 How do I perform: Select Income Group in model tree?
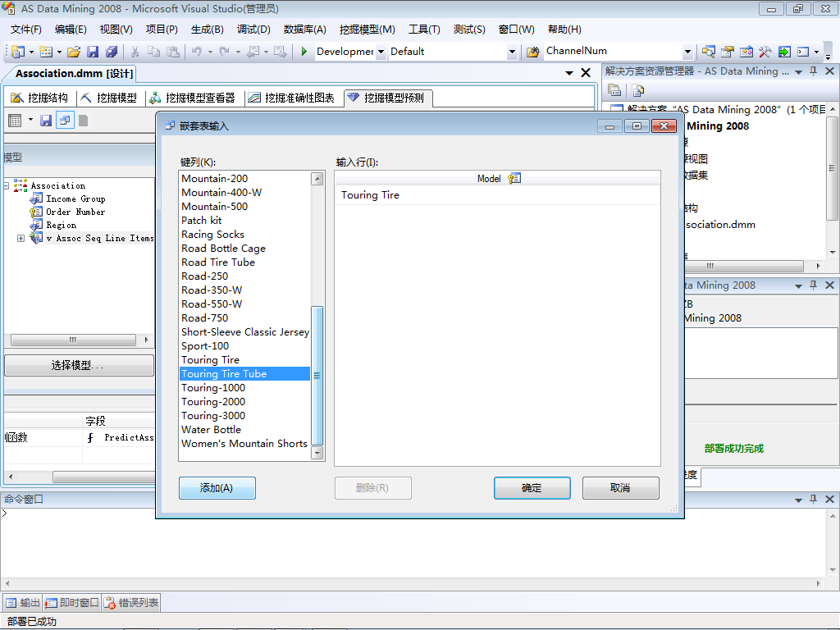point(75,199)
